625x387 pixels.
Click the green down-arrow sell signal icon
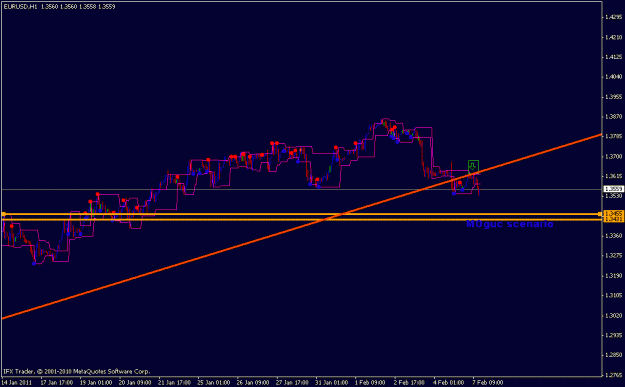click(473, 167)
